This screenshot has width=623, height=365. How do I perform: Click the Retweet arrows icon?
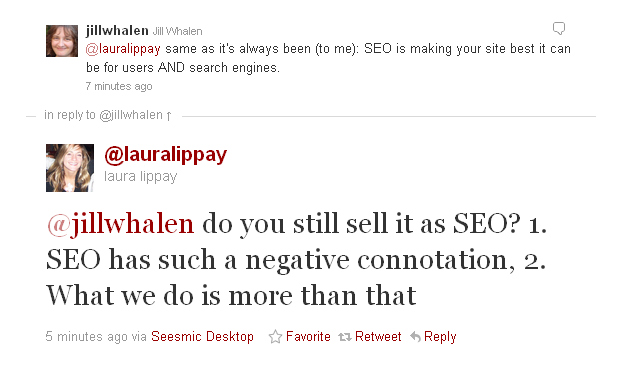click(344, 337)
